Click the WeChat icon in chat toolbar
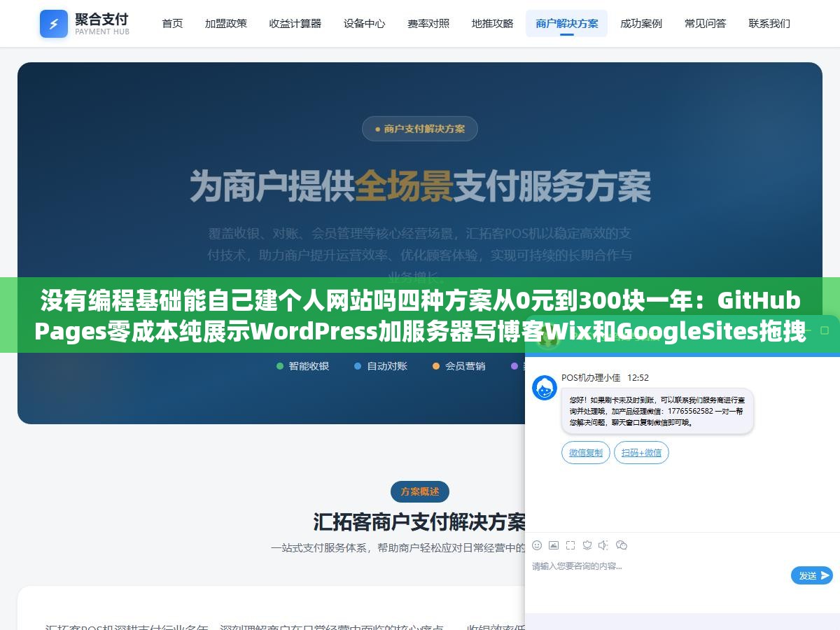840x630 pixels. [x=621, y=545]
